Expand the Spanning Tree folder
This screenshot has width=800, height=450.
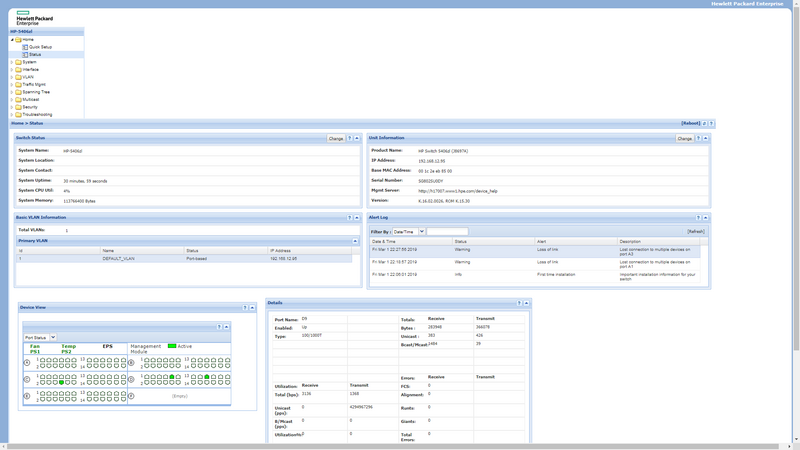coord(12,92)
